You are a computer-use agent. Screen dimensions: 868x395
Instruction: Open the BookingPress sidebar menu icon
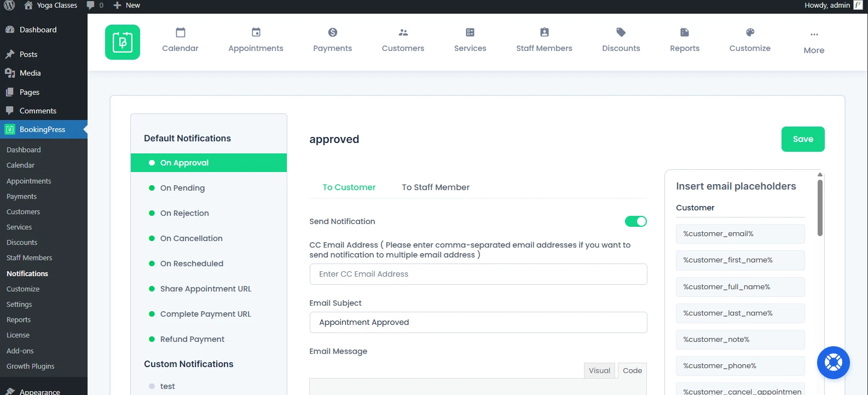tap(10, 129)
